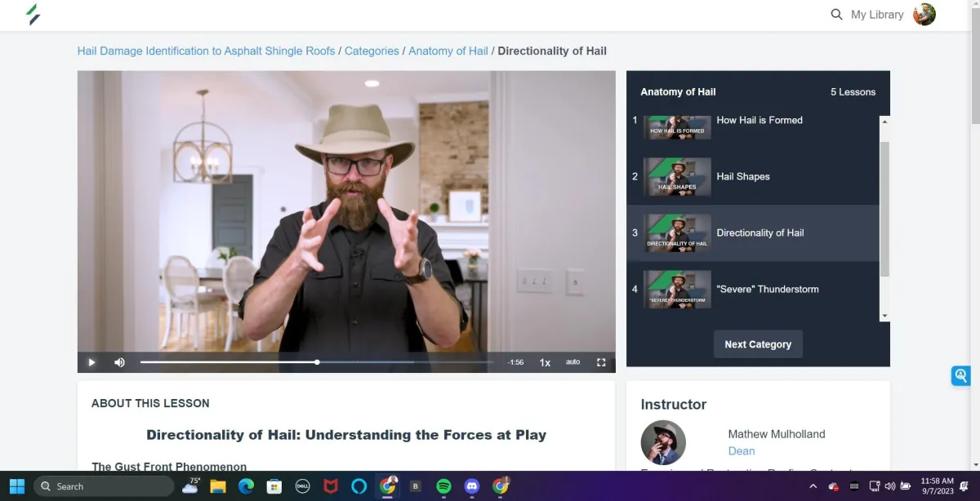Screen dimensions: 980x501
Task: Click lesson list scrollbar down arrow
Action: tap(884, 316)
